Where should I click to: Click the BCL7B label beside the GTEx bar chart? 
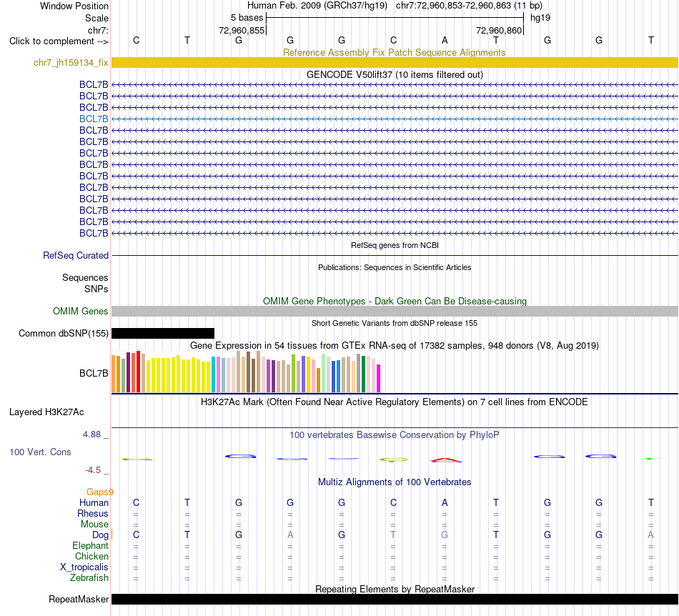(94, 373)
